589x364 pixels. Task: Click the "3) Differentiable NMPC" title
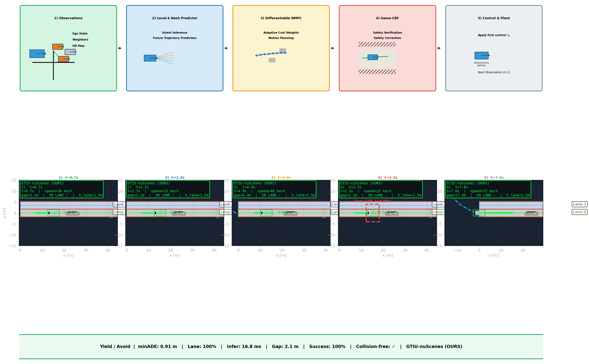[x=281, y=18]
